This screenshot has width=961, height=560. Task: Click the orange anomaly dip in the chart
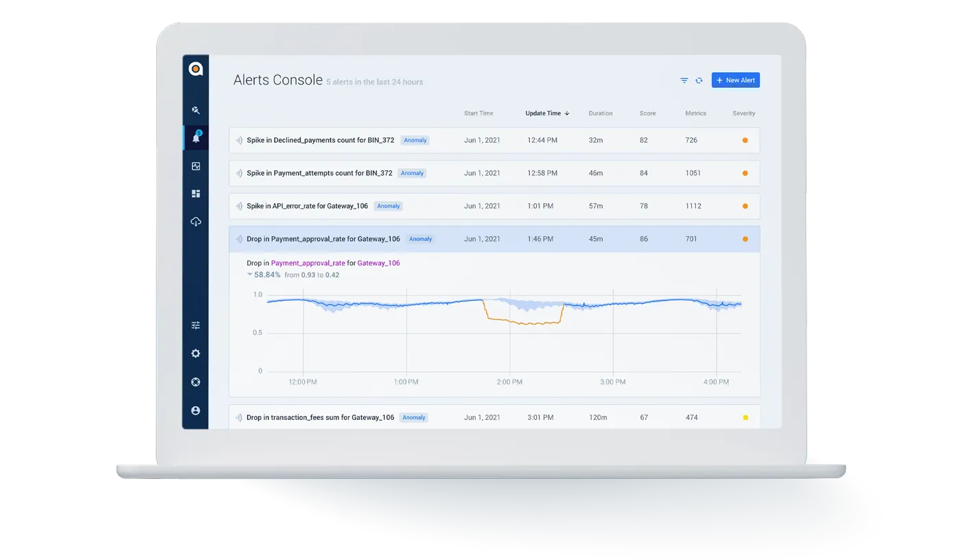click(x=523, y=320)
